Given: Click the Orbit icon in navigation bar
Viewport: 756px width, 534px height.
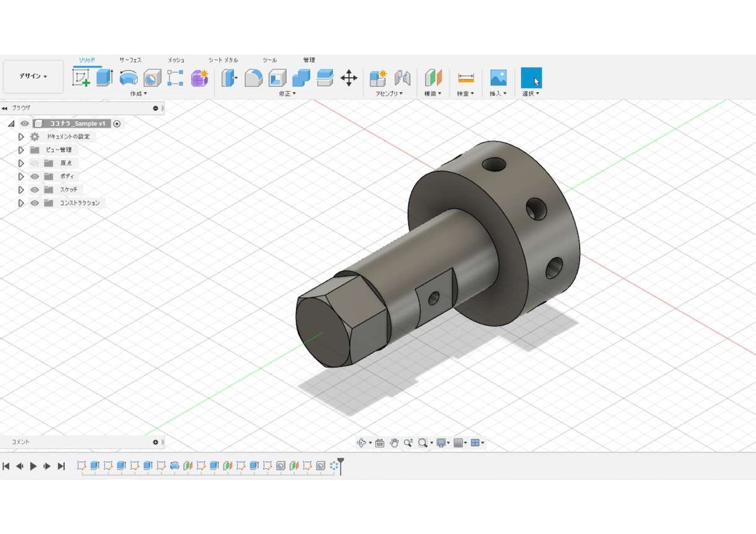Looking at the screenshot, I should click(362, 443).
